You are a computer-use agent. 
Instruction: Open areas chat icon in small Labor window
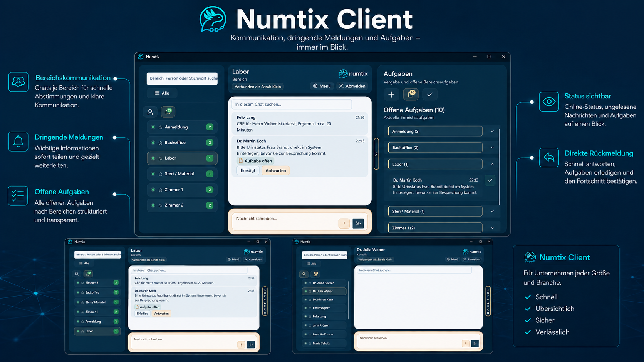click(89, 274)
